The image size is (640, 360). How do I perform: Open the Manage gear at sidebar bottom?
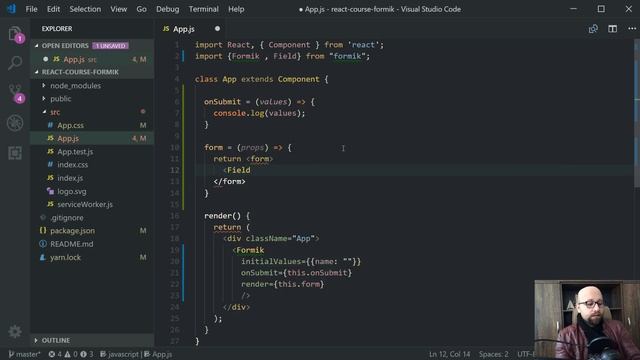point(15,331)
